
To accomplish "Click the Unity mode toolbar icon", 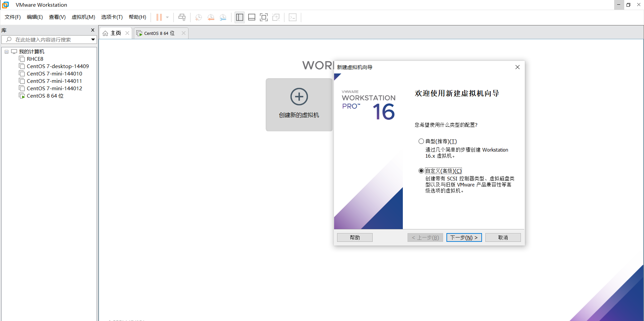I will [x=276, y=17].
